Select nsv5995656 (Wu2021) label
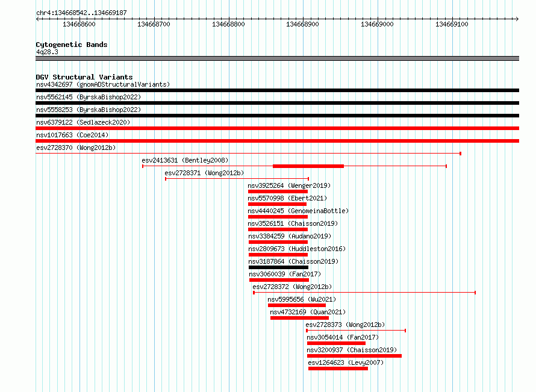 [302, 299]
